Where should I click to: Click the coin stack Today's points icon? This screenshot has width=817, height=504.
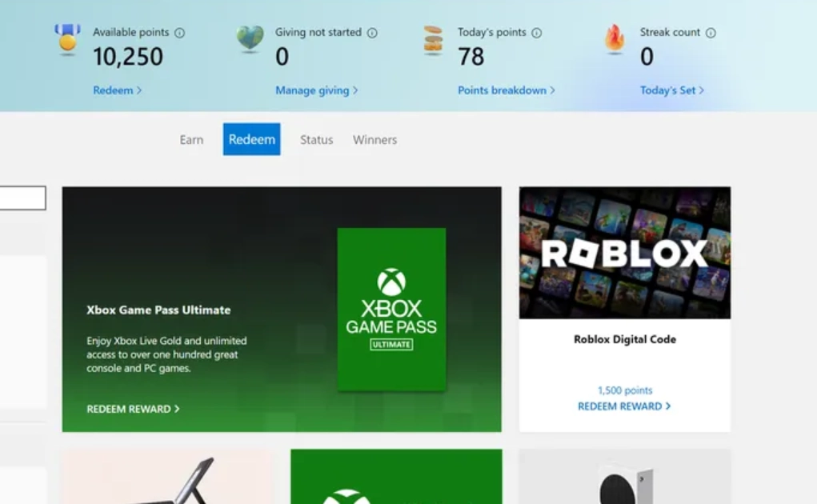[x=433, y=40]
